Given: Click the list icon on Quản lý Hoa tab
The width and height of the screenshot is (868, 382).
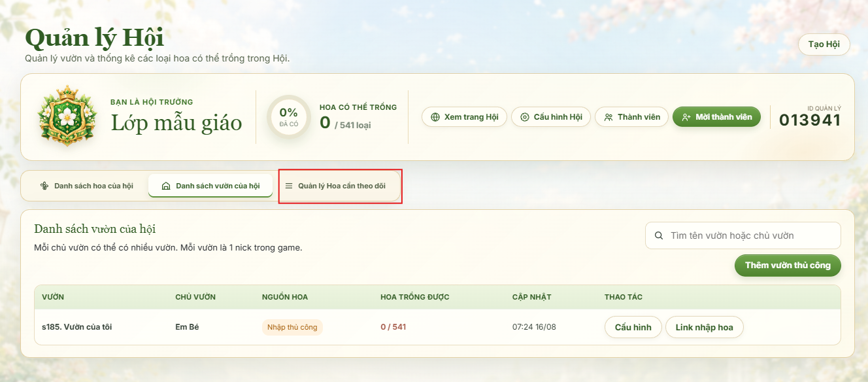Looking at the screenshot, I should (289, 186).
